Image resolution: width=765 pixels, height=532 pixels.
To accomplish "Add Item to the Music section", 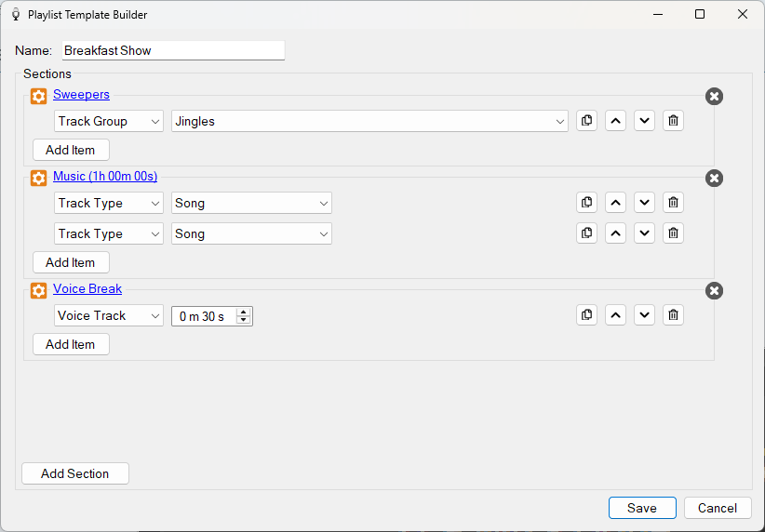I will pos(71,262).
